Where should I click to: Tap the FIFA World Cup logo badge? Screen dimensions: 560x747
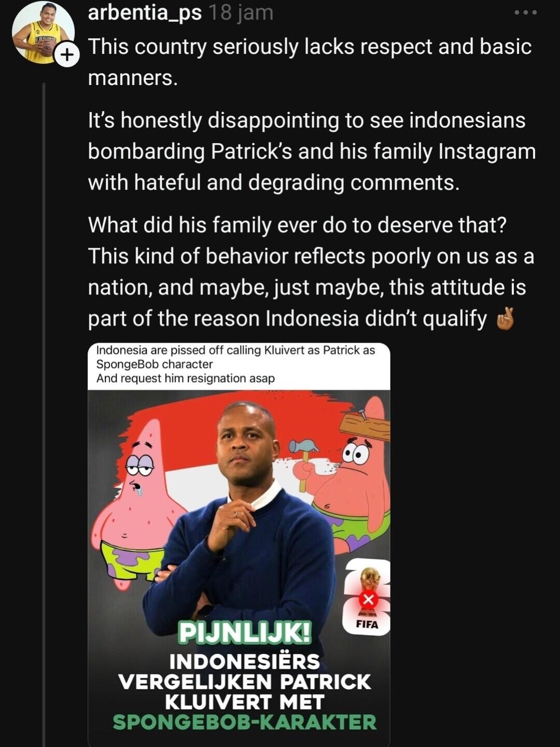[367, 597]
